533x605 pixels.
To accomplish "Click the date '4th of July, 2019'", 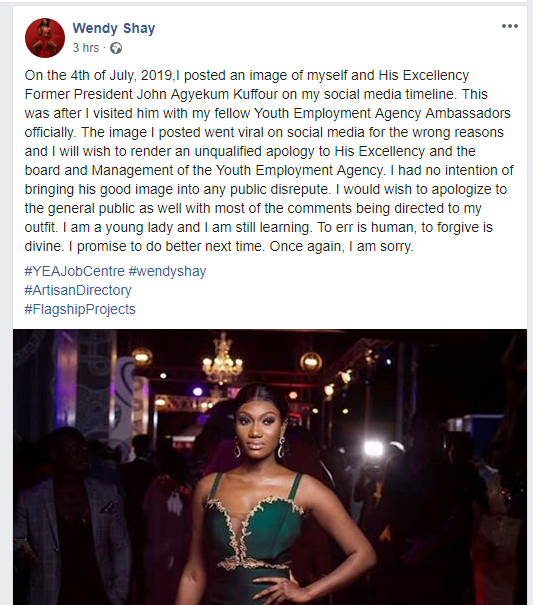I will (x=121, y=75).
